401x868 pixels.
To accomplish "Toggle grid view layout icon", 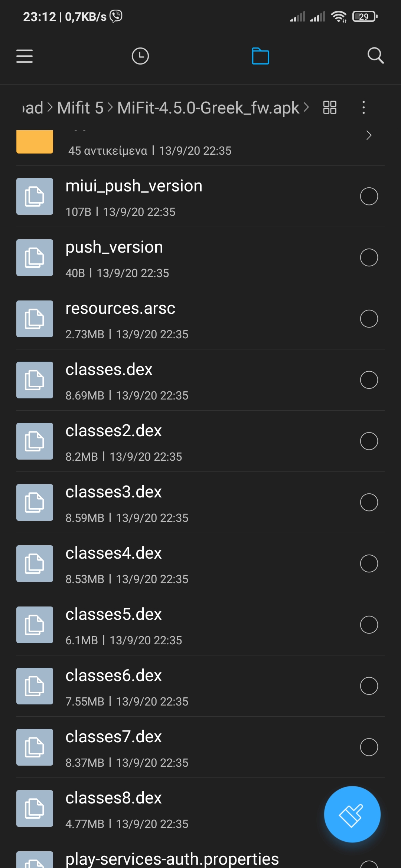I will point(330,108).
